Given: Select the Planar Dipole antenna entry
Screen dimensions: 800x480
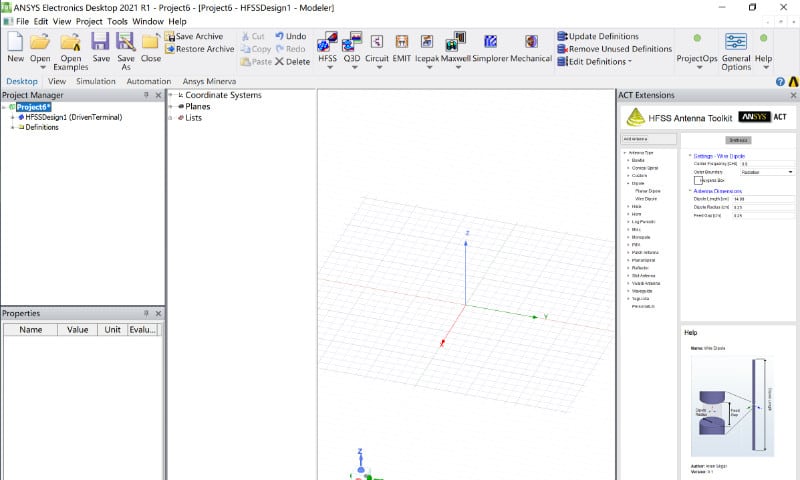Looking at the screenshot, I should pos(647,191).
